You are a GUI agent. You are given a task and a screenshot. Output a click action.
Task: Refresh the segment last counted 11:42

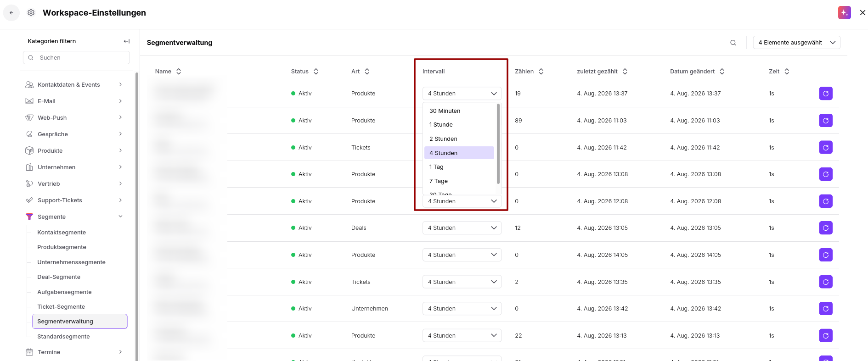[x=826, y=147]
